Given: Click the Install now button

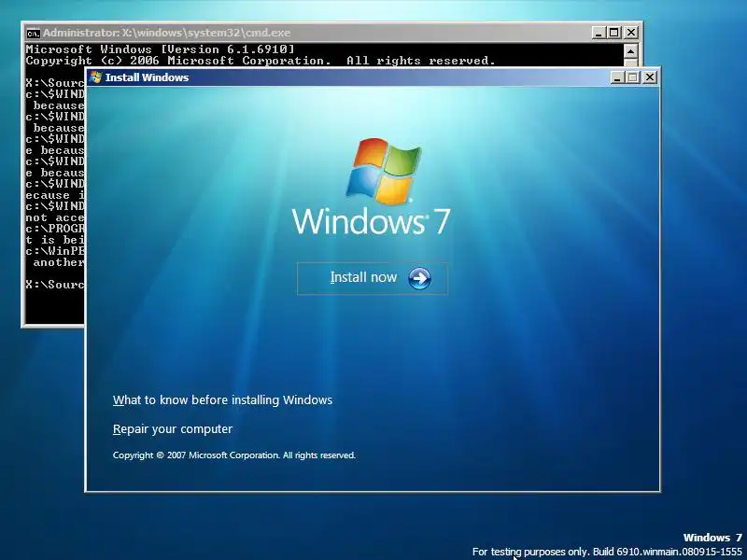Looking at the screenshot, I should pyautogui.click(x=372, y=278).
